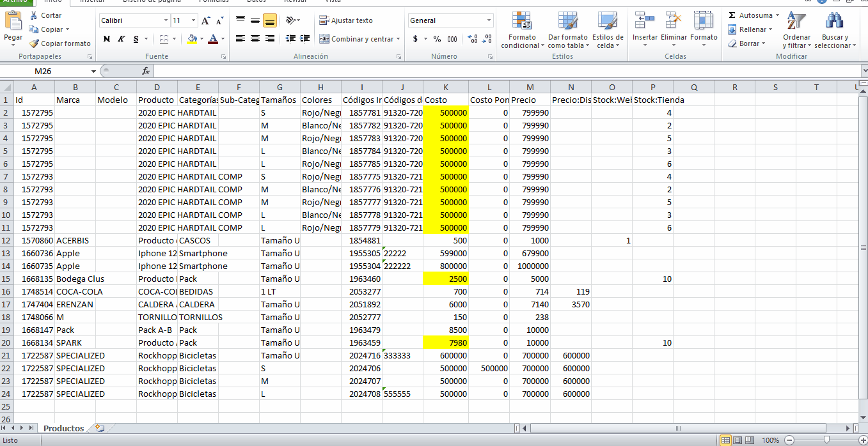This screenshot has height=446, width=868.
Task: Click the Cortar scissors icon
Action: click(33, 15)
